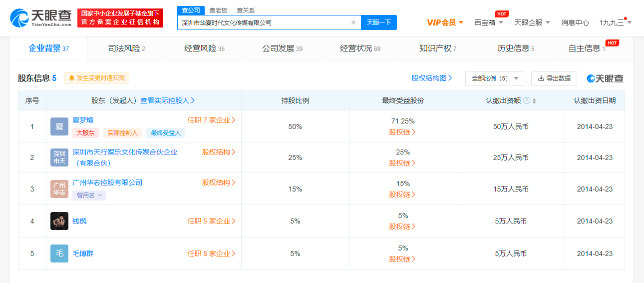Expand the 天眼企服 dropdown
The height and width of the screenshot is (283, 644).
pos(532,22)
